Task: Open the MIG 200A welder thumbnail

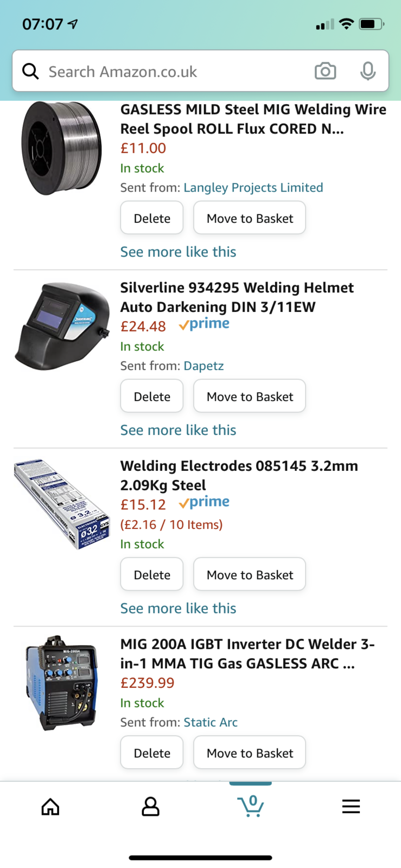Action: [x=61, y=682]
